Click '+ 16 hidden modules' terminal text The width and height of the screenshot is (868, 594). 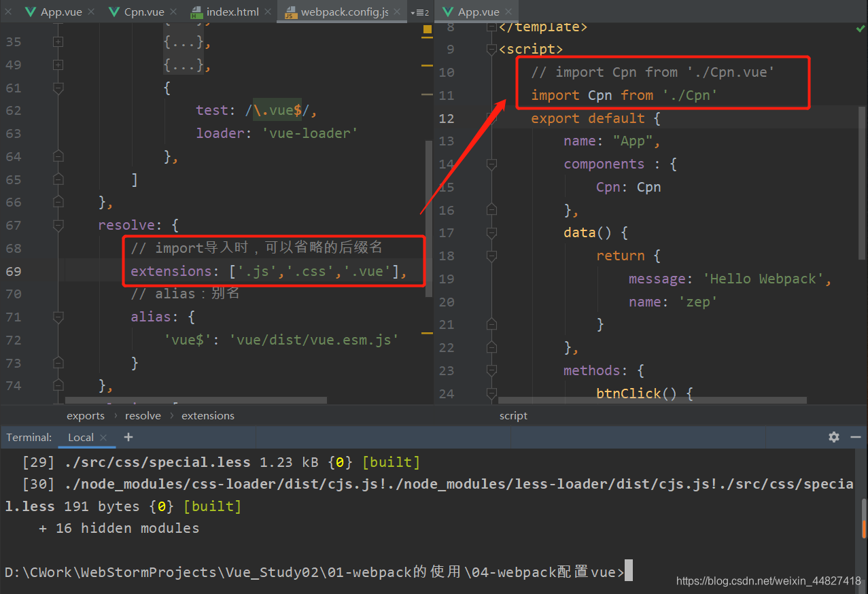coord(119,528)
